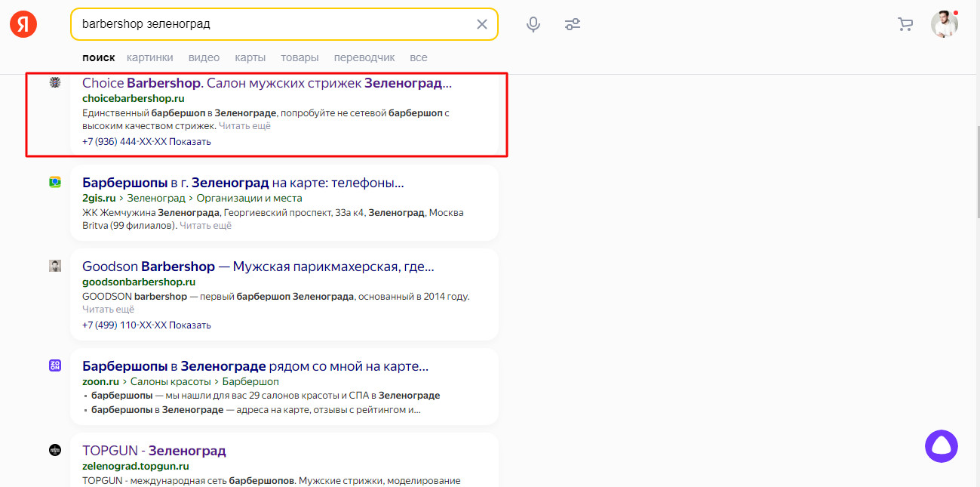Visit the zelenograd.topgun.ru URL link

(x=136, y=467)
